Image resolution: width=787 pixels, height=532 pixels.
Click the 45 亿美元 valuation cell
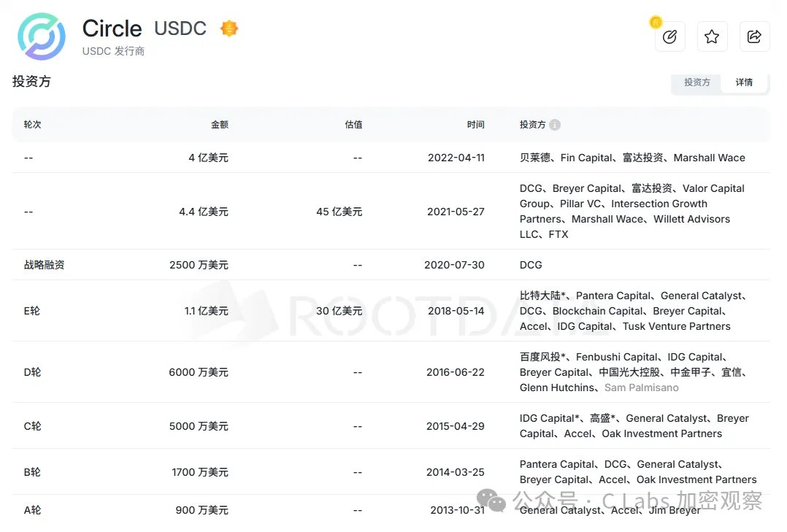tap(339, 212)
